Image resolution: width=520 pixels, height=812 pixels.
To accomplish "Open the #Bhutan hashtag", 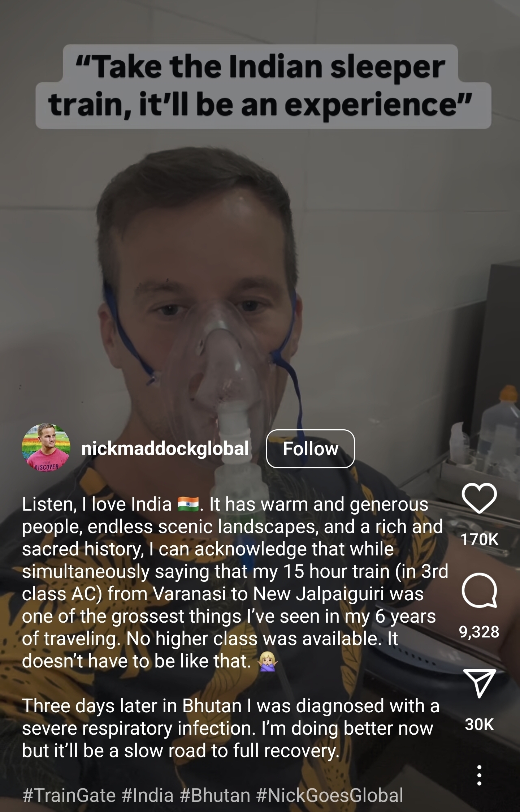I will point(215,795).
